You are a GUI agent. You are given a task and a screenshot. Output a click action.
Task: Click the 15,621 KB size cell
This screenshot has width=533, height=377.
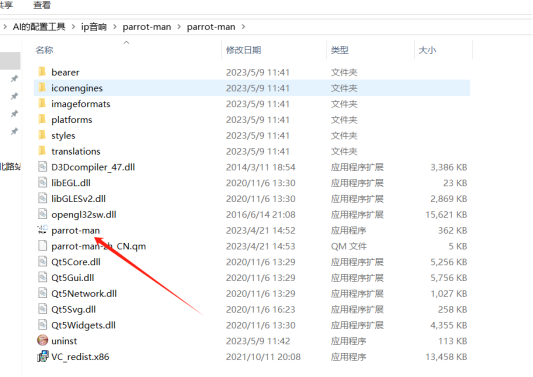(446, 215)
